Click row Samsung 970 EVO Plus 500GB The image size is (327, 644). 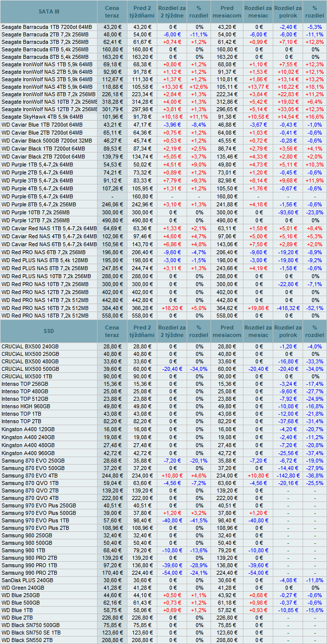click(x=163, y=513)
